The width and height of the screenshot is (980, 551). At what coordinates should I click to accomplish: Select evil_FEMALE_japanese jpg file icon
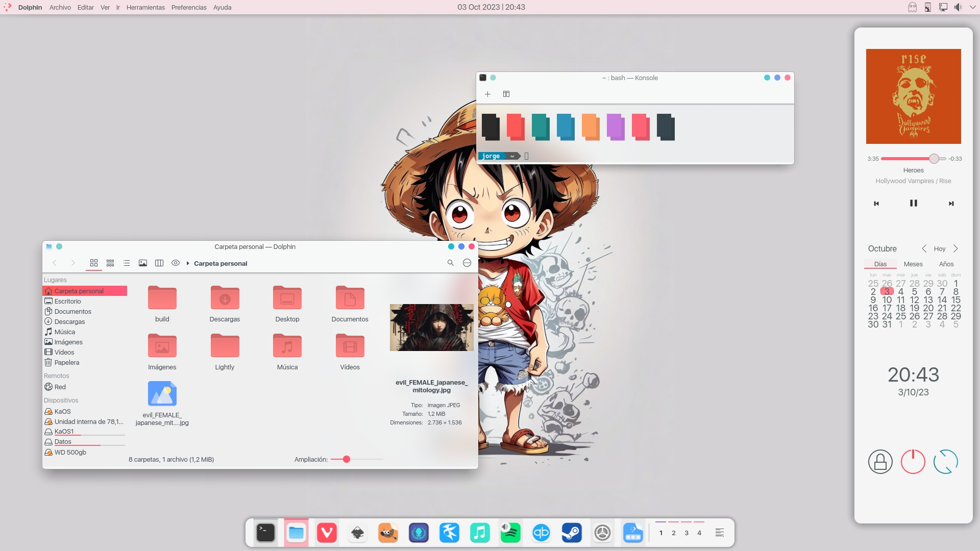coord(162,393)
